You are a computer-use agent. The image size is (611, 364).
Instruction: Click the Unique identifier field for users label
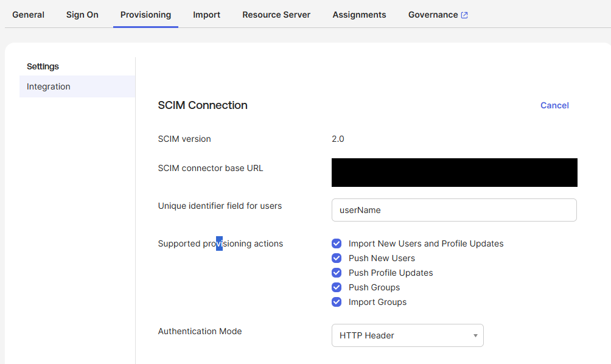(220, 206)
